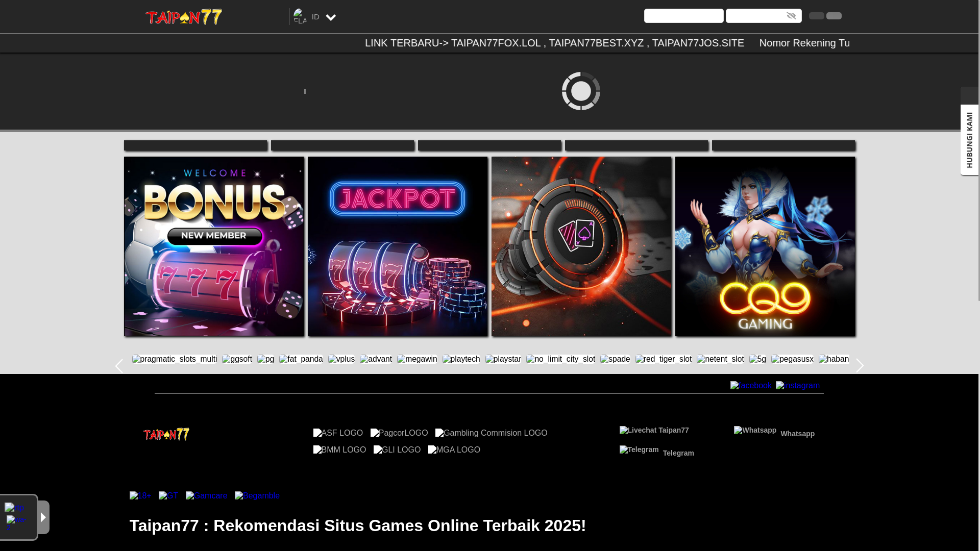Click the 18+ badge
Image resolution: width=980 pixels, height=551 pixels.
[x=140, y=496]
